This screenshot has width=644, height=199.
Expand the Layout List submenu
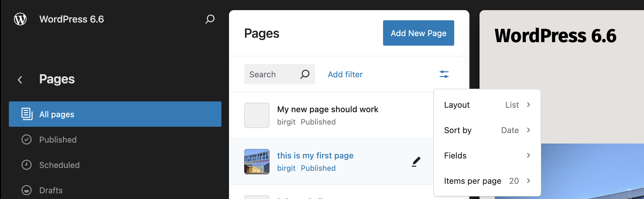[x=487, y=105]
